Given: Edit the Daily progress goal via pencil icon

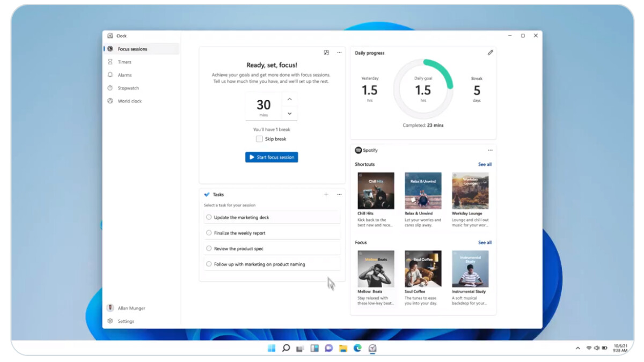Looking at the screenshot, I should pyautogui.click(x=490, y=53).
